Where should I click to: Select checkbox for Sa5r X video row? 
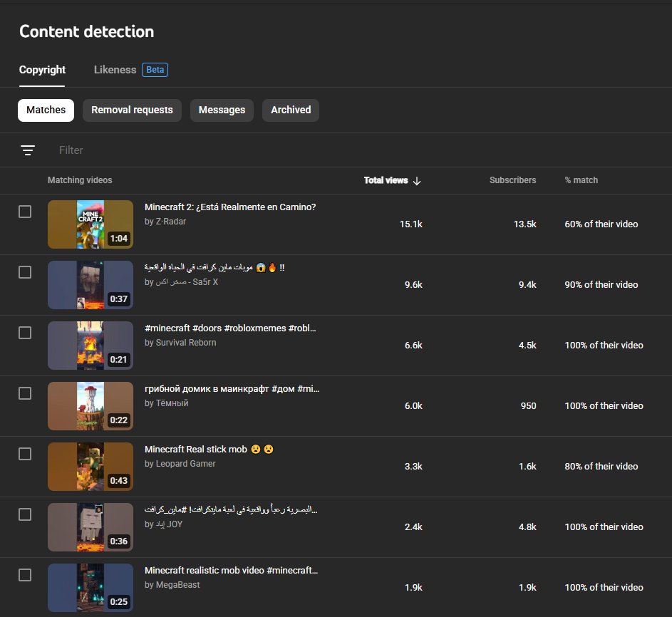(x=25, y=272)
